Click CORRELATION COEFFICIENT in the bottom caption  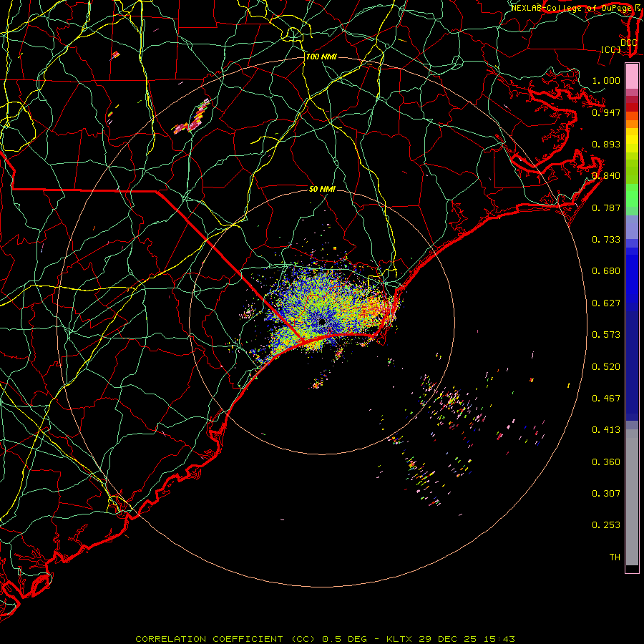click(x=209, y=639)
